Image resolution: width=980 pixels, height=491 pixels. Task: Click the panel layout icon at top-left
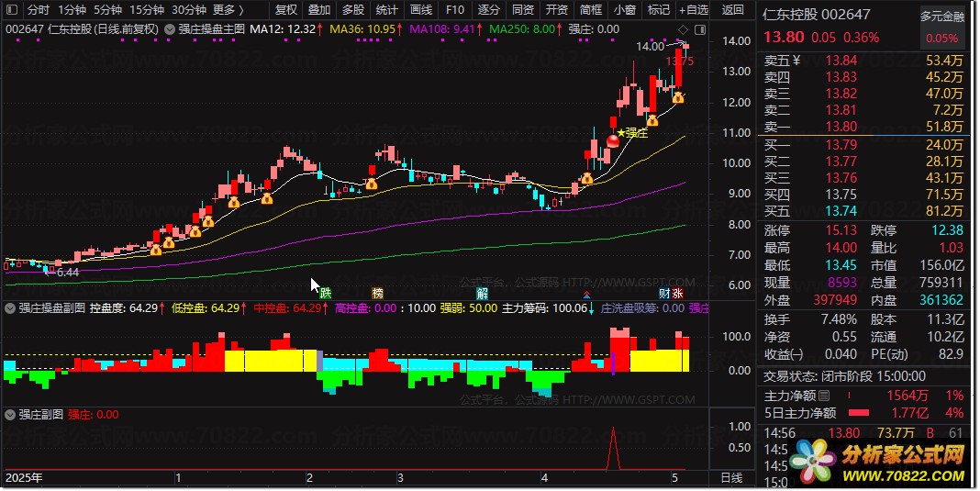pos(12,10)
